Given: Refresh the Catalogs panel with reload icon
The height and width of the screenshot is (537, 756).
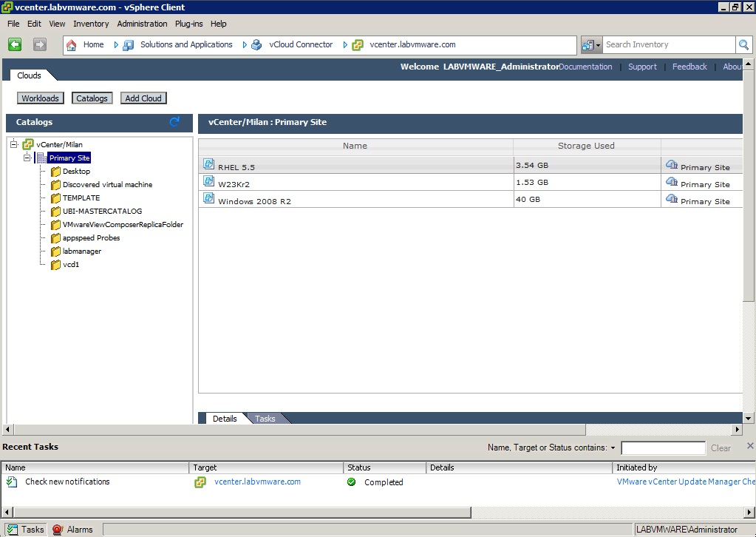Looking at the screenshot, I should coord(174,122).
